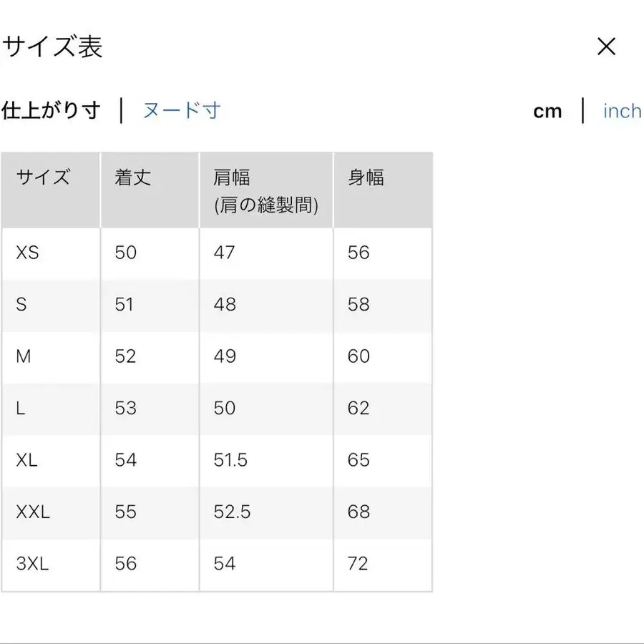Viewport: 644px width, 644px height.
Task: Select the cm unit option
Action: click(547, 111)
